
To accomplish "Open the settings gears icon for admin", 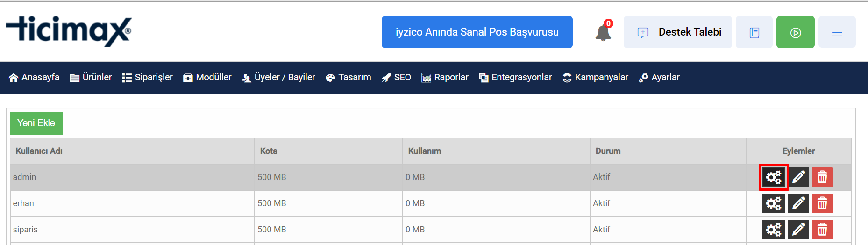I will tap(774, 177).
